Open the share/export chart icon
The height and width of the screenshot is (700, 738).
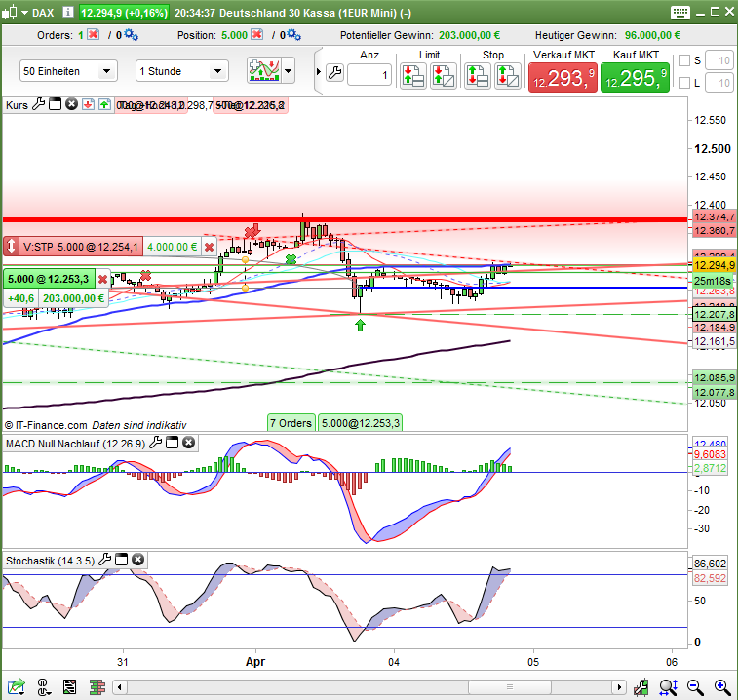pos(16,686)
